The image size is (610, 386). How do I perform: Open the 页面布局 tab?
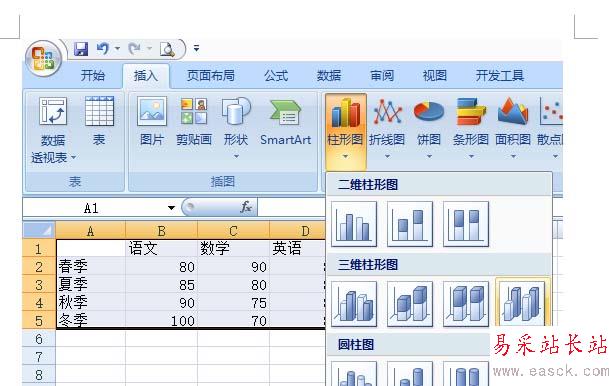[x=210, y=75]
